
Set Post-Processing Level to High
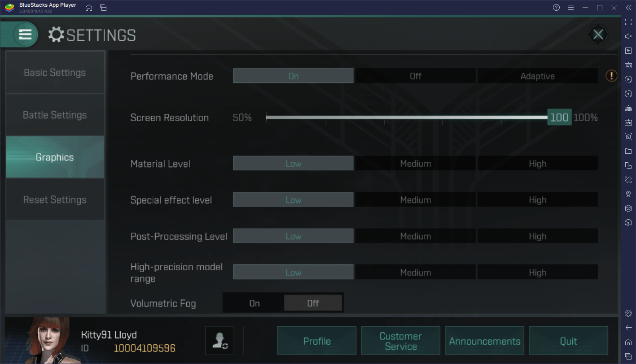tap(537, 236)
